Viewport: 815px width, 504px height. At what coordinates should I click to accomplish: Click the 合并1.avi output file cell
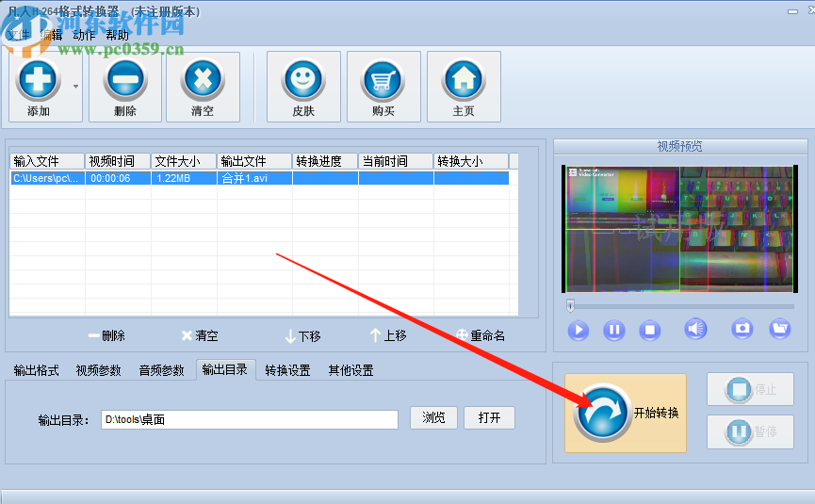click(x=254, y=178)
